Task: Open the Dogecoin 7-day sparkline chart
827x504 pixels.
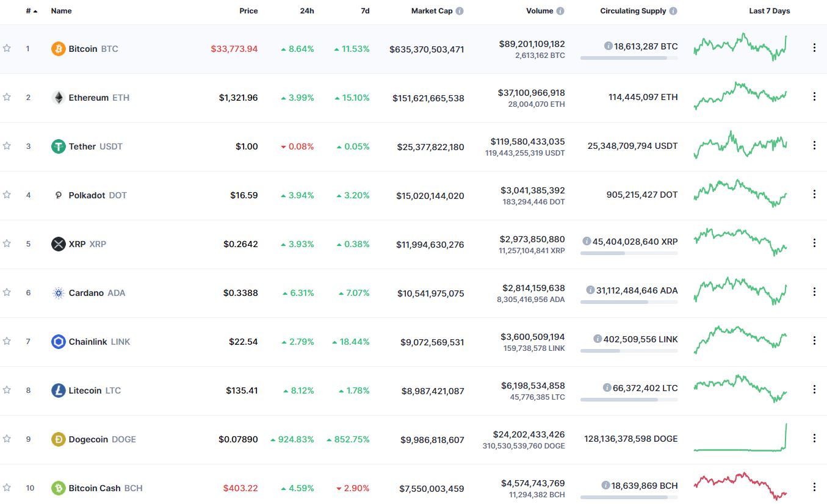Action: [740, 437]
